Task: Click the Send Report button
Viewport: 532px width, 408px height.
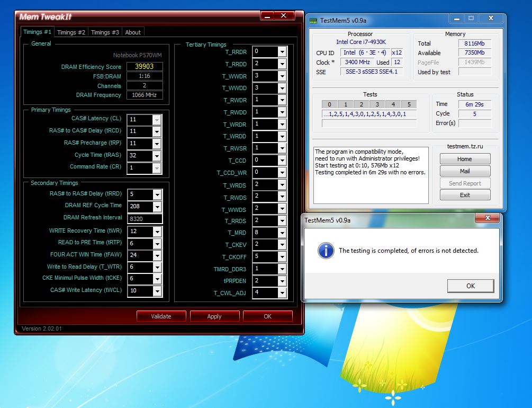Action: click(x=465, y=183)
